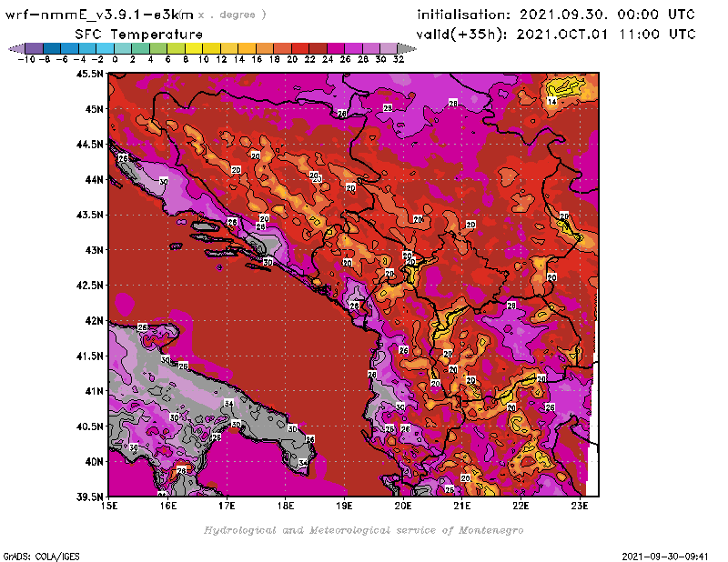Click the '16E' longitude label
The width and height of the screenshot is (728, 562).
[x=168, y=506]
